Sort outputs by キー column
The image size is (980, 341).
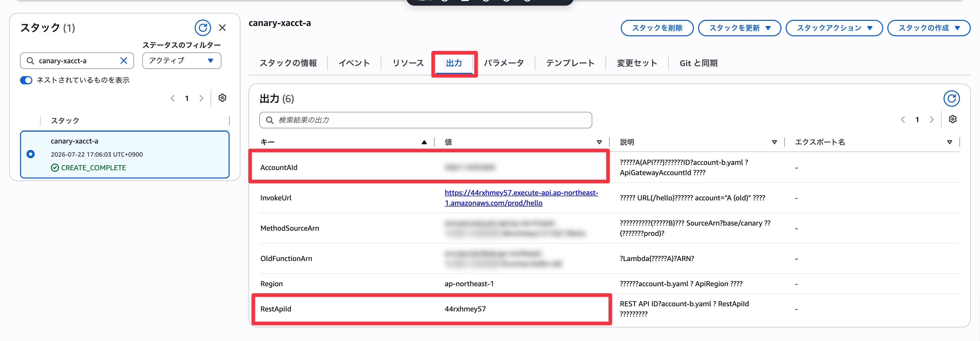point(424,142)
